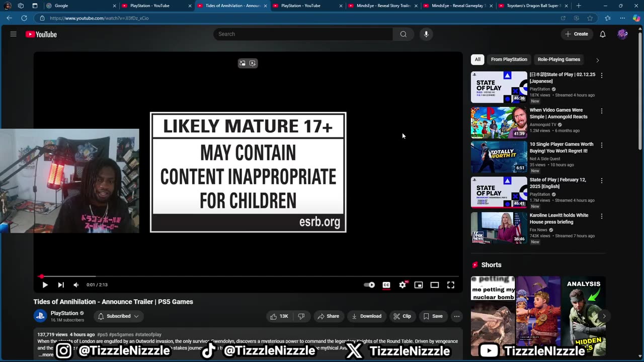Screen dimensions: 644x362
Task: Open a new browser tab
Action: click(x=579, y=6)
